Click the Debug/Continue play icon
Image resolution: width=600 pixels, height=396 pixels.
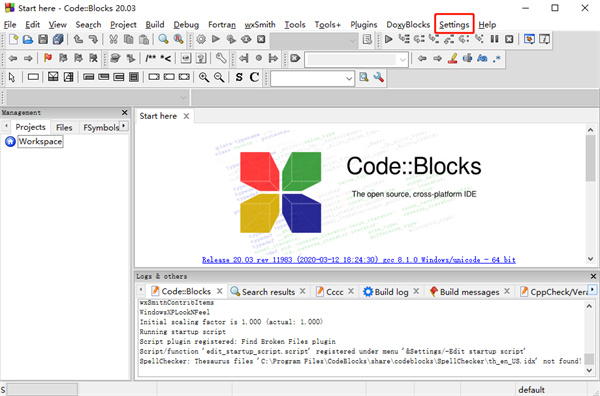[x=389, y=39]
